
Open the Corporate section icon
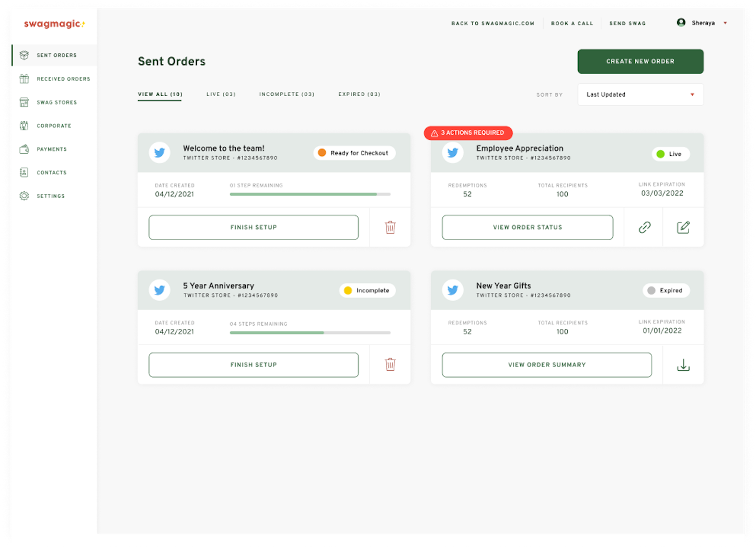point(24,125)
